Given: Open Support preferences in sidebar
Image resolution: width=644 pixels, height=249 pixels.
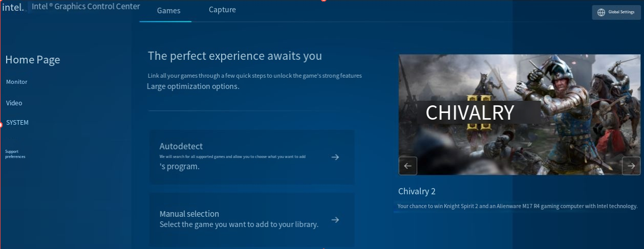Looking at the screenshot, I should (x=15, y=154).
